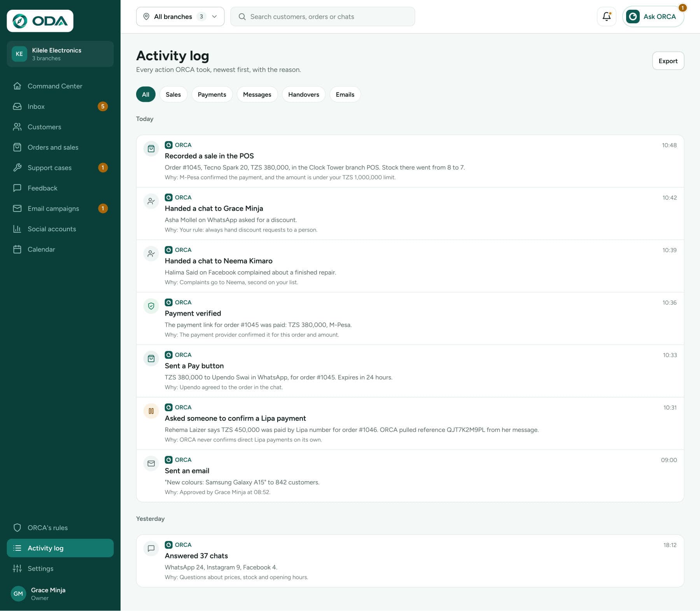Click bag icon on Recorded a sale entry
Screen dimensions: 700x611
151,148
